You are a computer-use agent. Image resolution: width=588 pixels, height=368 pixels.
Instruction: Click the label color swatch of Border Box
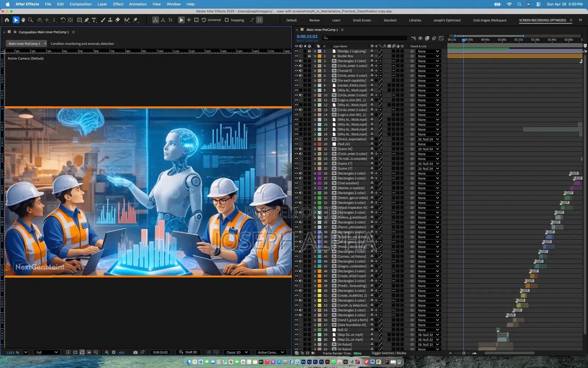[x=319, y=56]
